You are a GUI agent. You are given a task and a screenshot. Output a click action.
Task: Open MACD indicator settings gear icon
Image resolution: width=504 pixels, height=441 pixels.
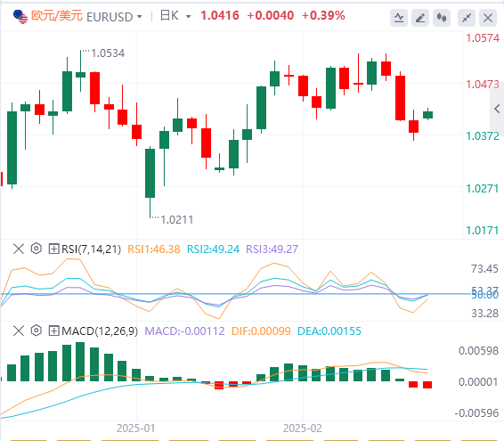pyautogui.click(x=37, y=331)
